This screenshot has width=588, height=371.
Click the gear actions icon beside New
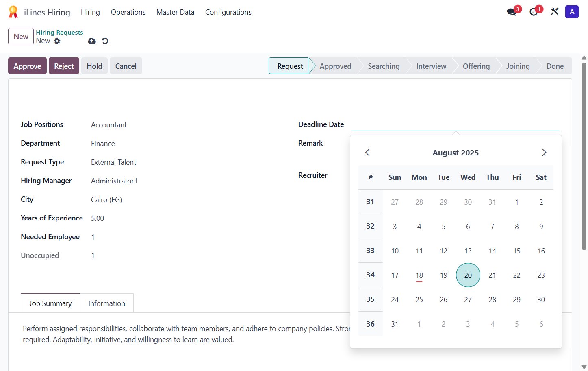pos(57,41)
